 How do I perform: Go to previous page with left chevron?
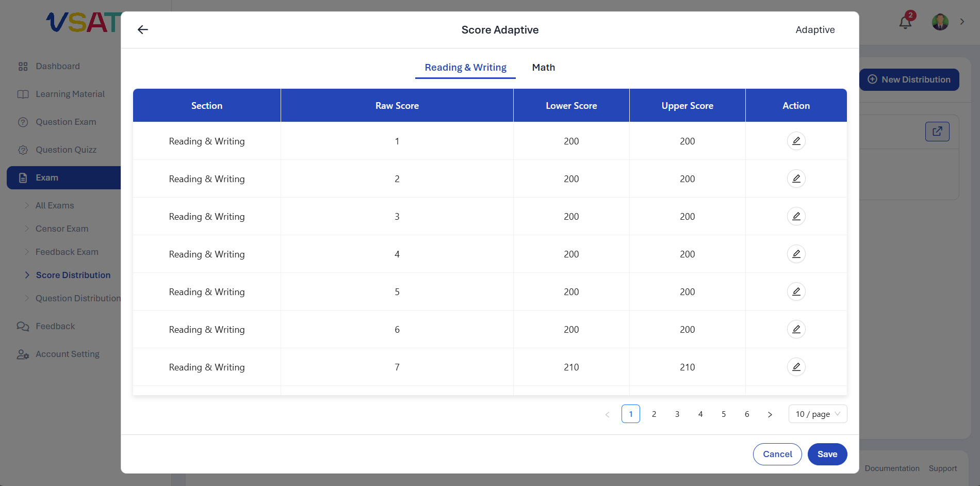(607, 414)
